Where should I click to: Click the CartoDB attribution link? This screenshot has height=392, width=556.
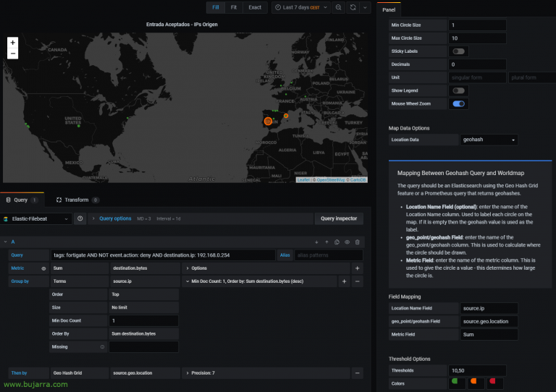point(358,180)
